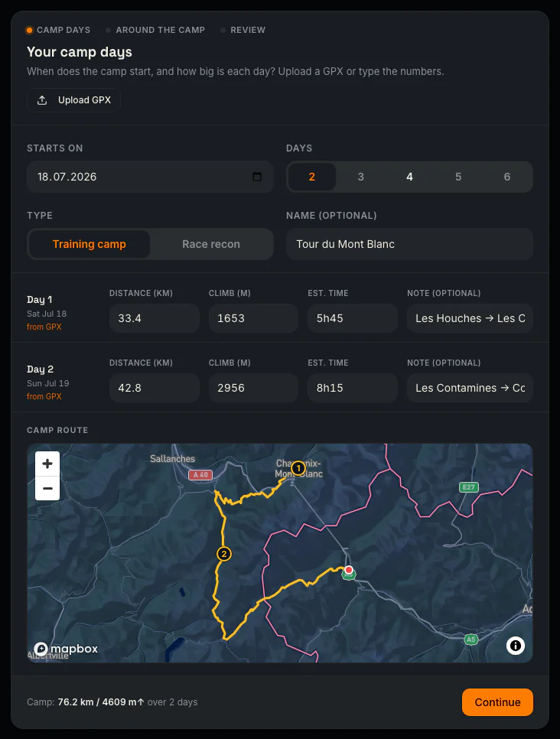Select day marker 1 on the map
The height and width of the screenshot is (739, 560).
(298, 468)
